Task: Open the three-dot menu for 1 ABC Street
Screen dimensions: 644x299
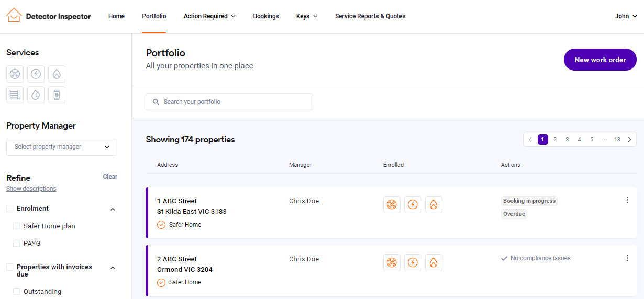Action: coord(627,200)
